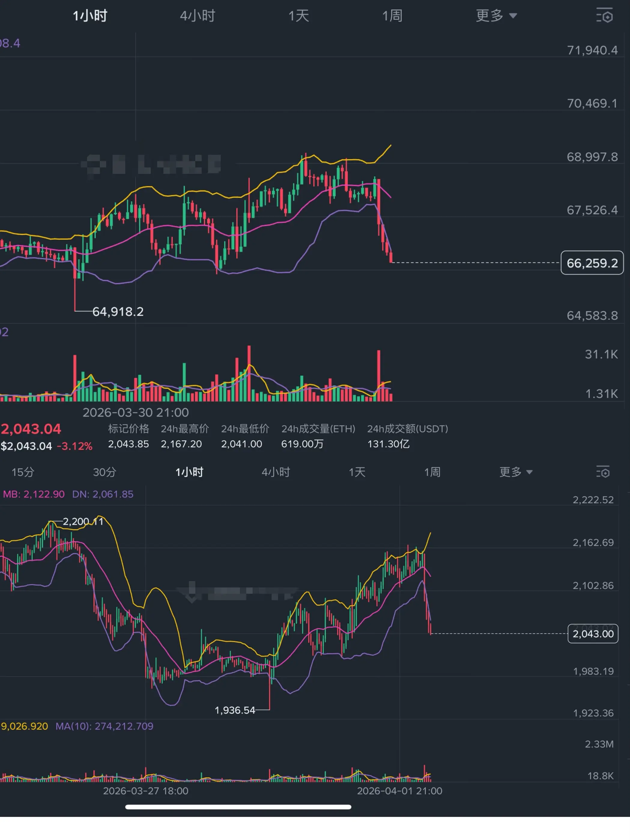Switch top chart to 1天

point(299,16)
